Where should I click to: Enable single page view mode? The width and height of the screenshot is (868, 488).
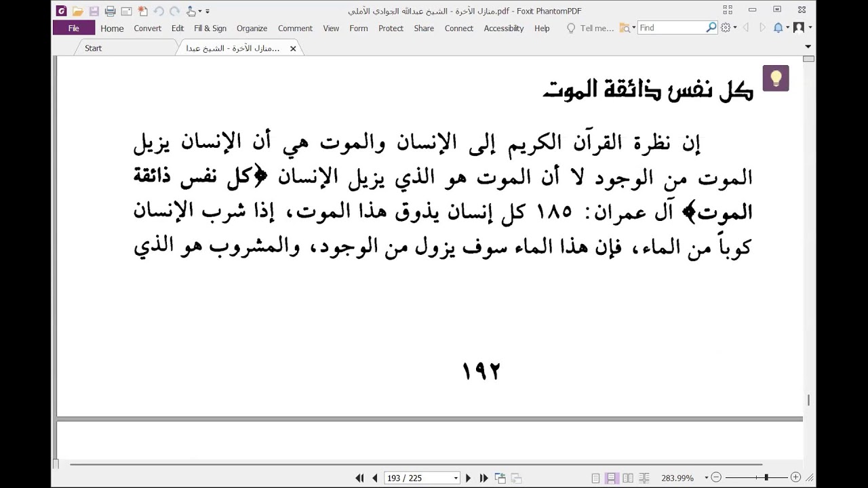[x=595, y=478]
